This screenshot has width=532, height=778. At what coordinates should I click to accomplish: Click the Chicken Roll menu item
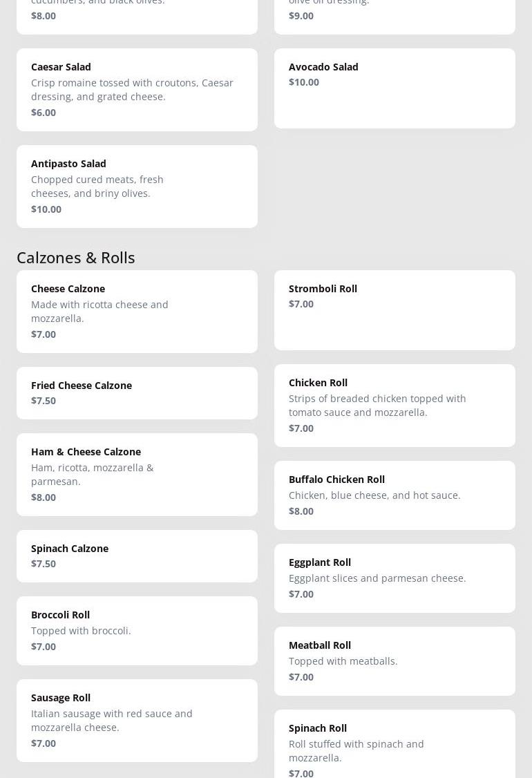point(395,405)
